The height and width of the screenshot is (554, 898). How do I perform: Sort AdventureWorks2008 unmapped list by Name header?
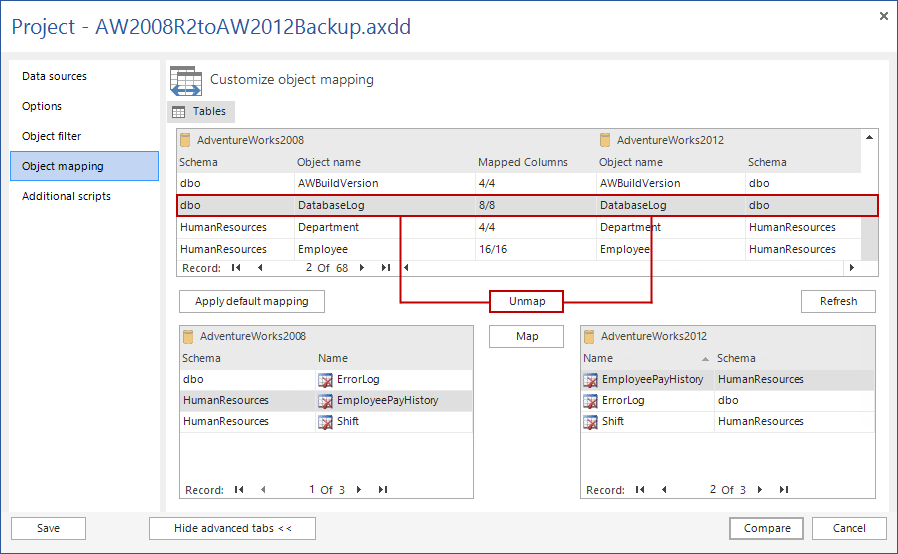394,358
